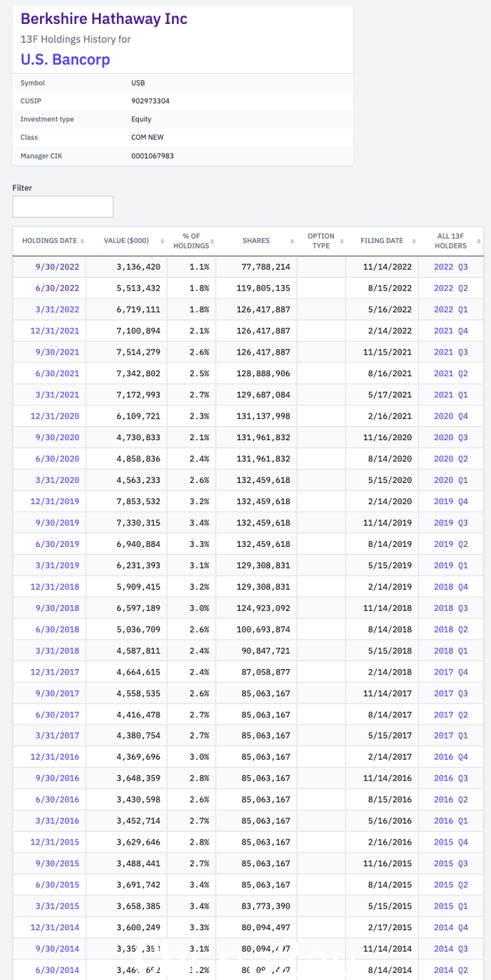
Task: Open the 3/31/2015 holdings date link
Action: tap(57, 906)
